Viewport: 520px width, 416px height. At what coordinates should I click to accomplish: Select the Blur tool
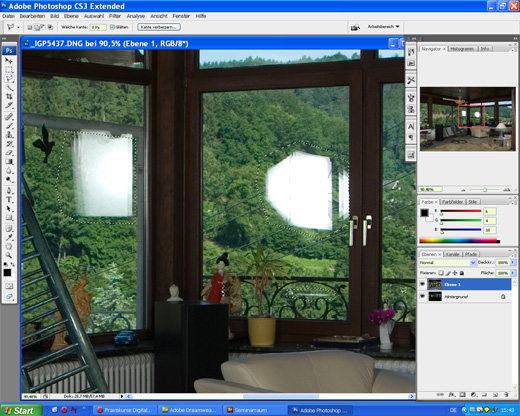(9, 171)
